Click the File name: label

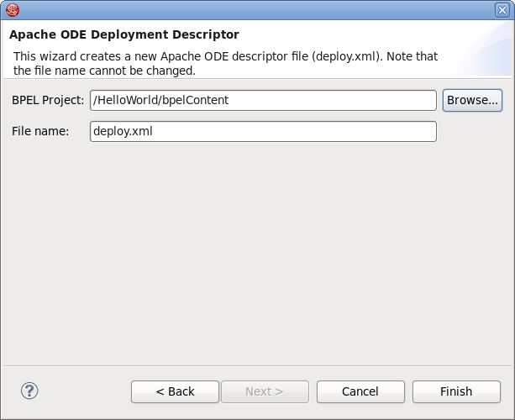click(40, 131)
